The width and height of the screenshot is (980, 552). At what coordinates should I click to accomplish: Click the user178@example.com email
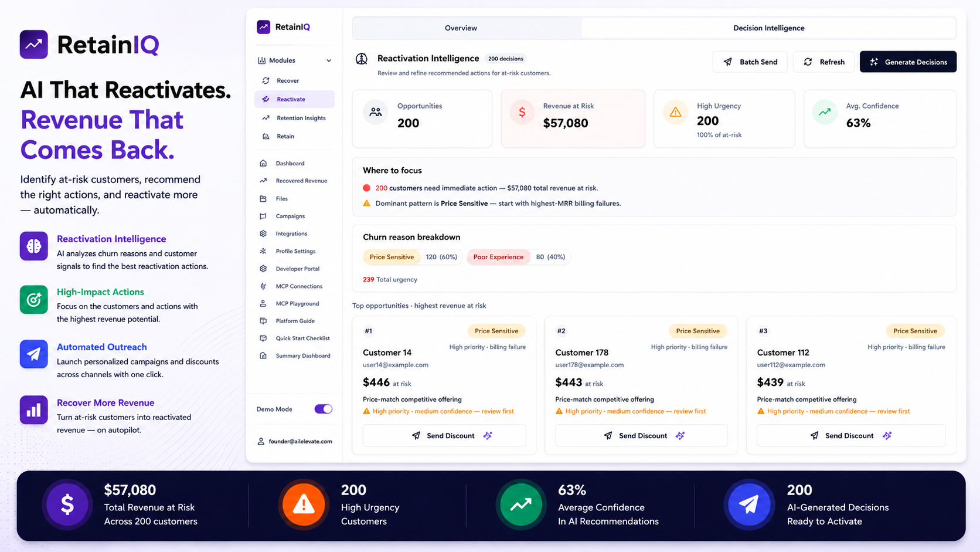[589, 365]
